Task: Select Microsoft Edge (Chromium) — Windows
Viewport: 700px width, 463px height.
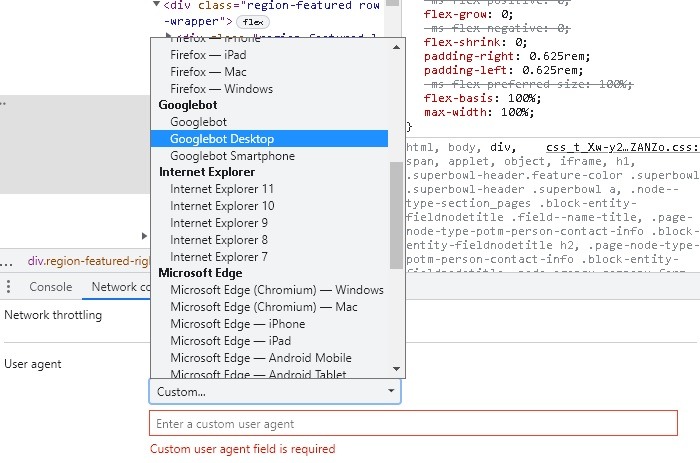Action: (277, 290)
